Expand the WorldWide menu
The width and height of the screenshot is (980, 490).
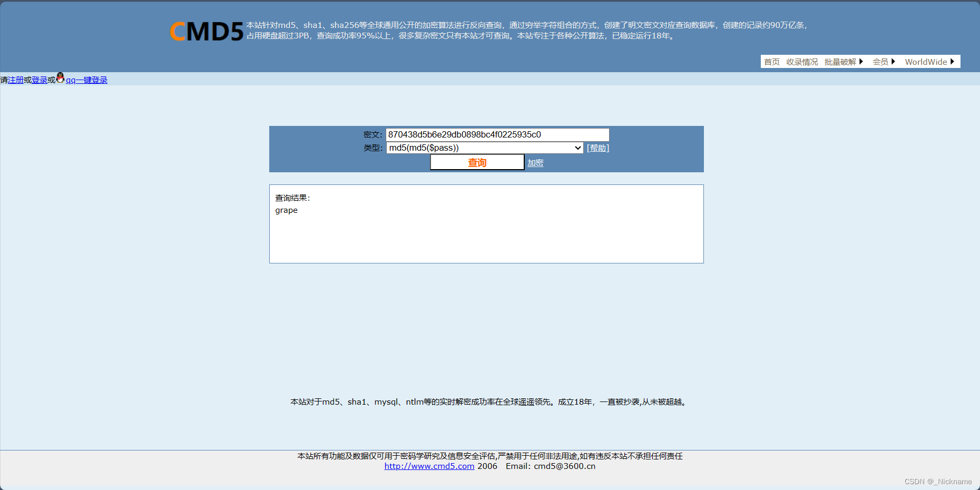coord(929,62)
